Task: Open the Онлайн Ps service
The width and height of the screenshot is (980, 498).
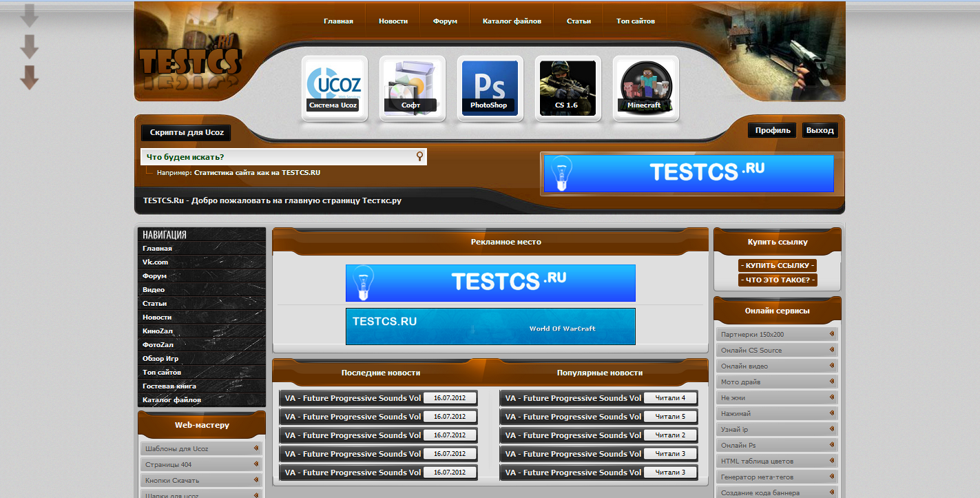Action: (x=778, y=445)
